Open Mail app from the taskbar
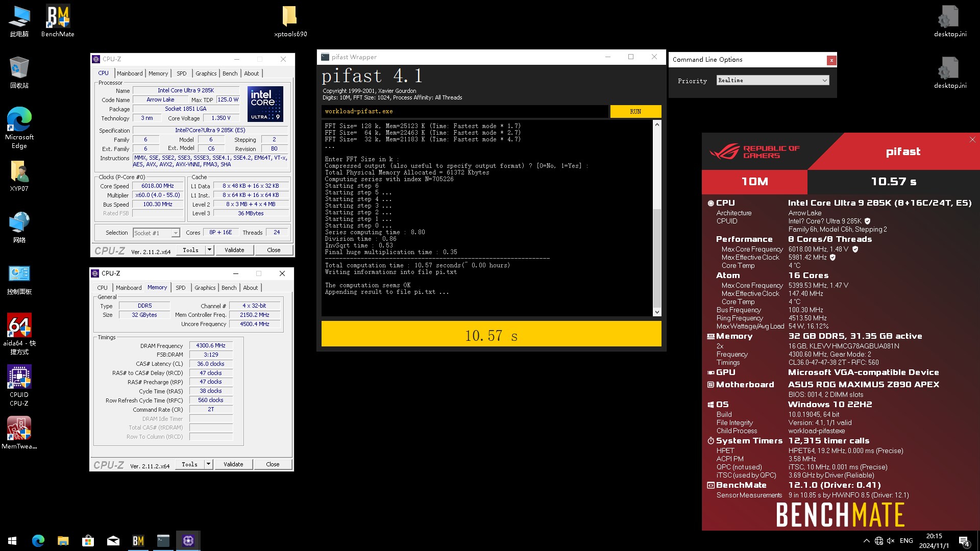 [x=113, y=541]
